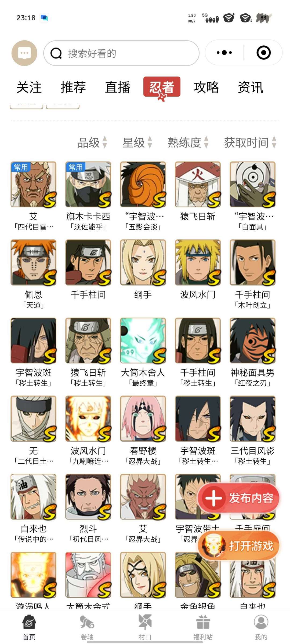Switch to the 推荐 tab

(x=73, y=87)
